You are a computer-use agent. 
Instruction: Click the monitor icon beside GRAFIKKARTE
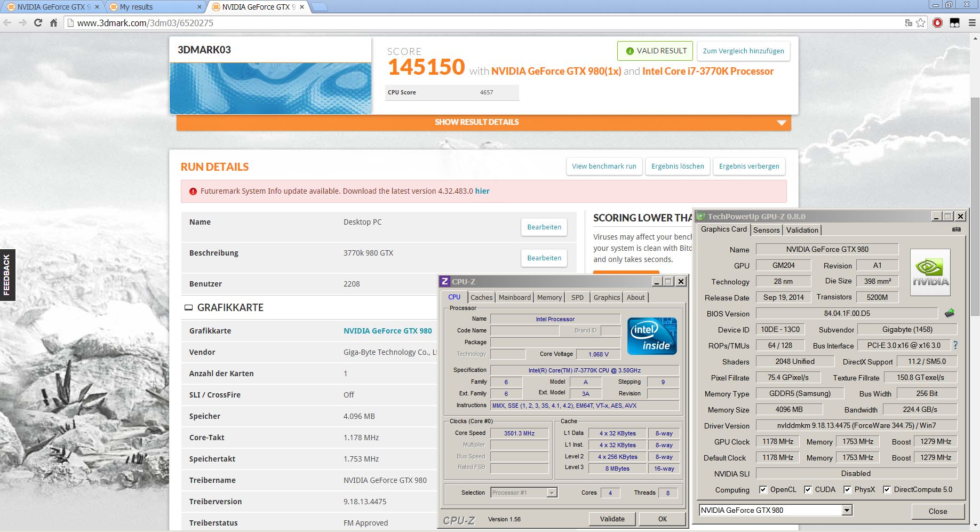click(x=188, y=308)
